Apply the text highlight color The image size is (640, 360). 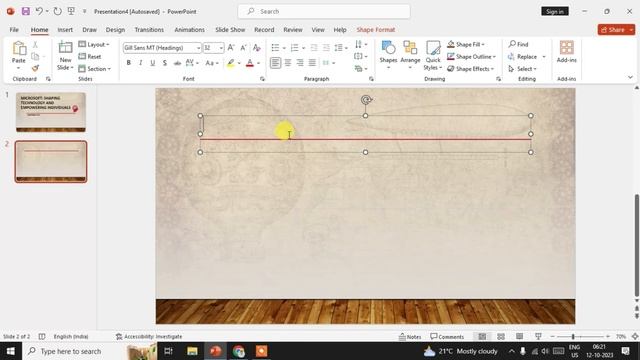click(231, 63)
